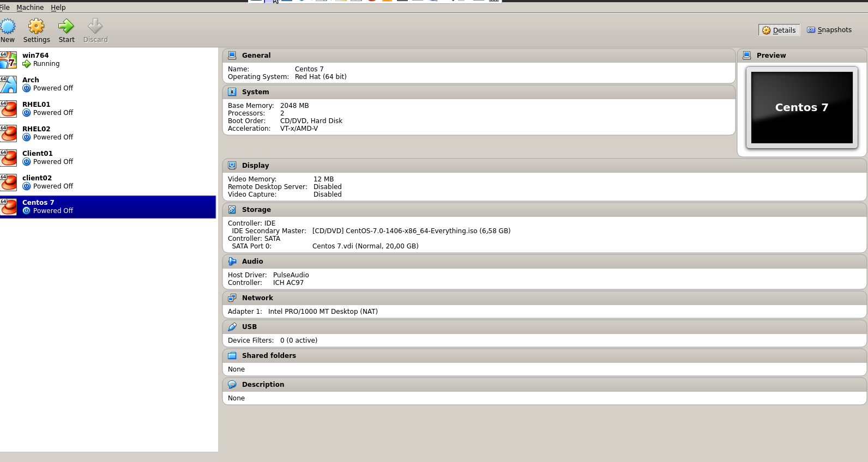Image resolution: width=868 pixels, height=462 pixels.
Task: Select the client02 red hat icon
Action: 8,182
